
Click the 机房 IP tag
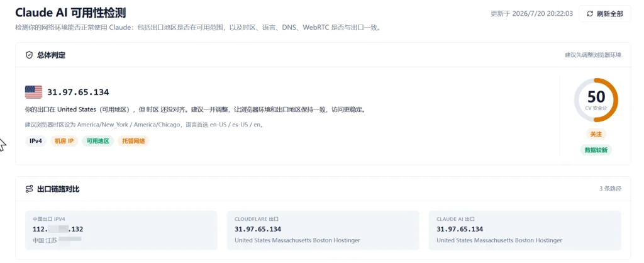coord(65,142)
